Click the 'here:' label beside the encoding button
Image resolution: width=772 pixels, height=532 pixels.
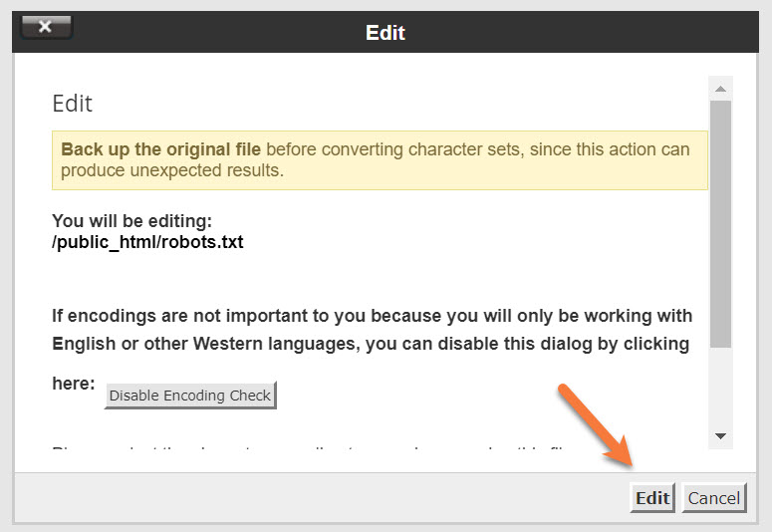(73, 384)
